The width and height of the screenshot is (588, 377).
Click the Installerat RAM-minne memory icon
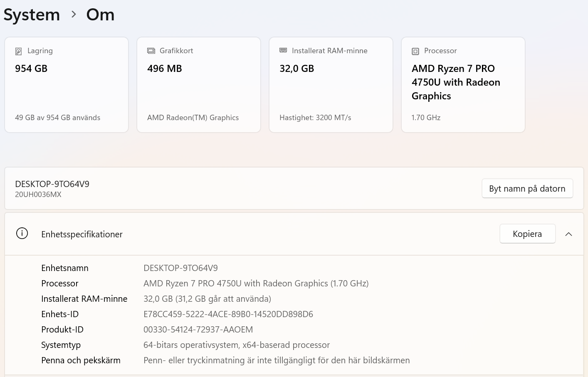[x=283, y=50]
